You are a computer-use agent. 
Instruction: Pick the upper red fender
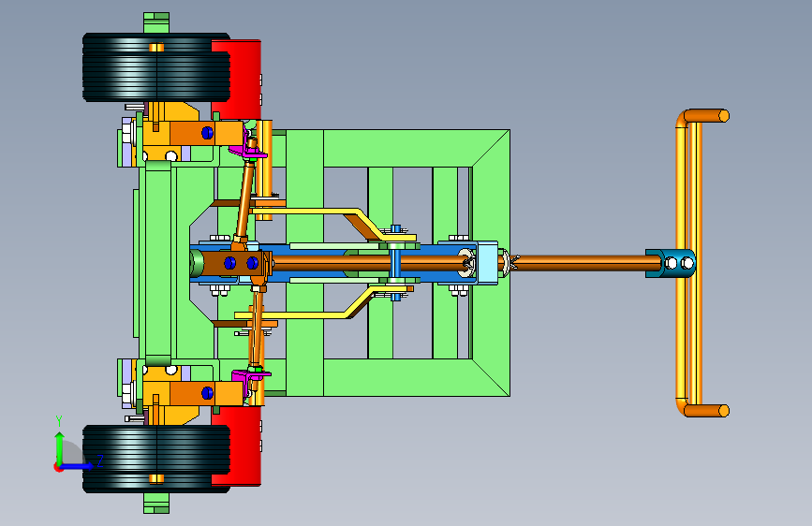click(x=245, y=80)
